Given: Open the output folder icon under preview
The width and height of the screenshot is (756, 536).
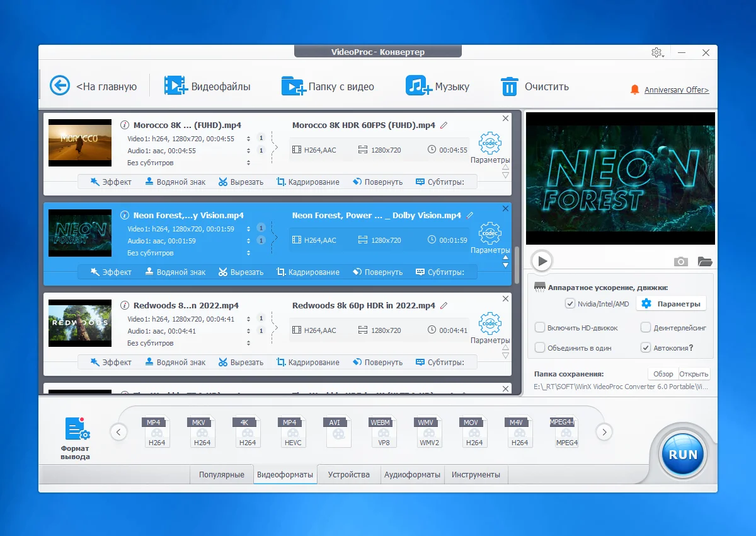Looking at the screenshot, I should pos(704,261).
